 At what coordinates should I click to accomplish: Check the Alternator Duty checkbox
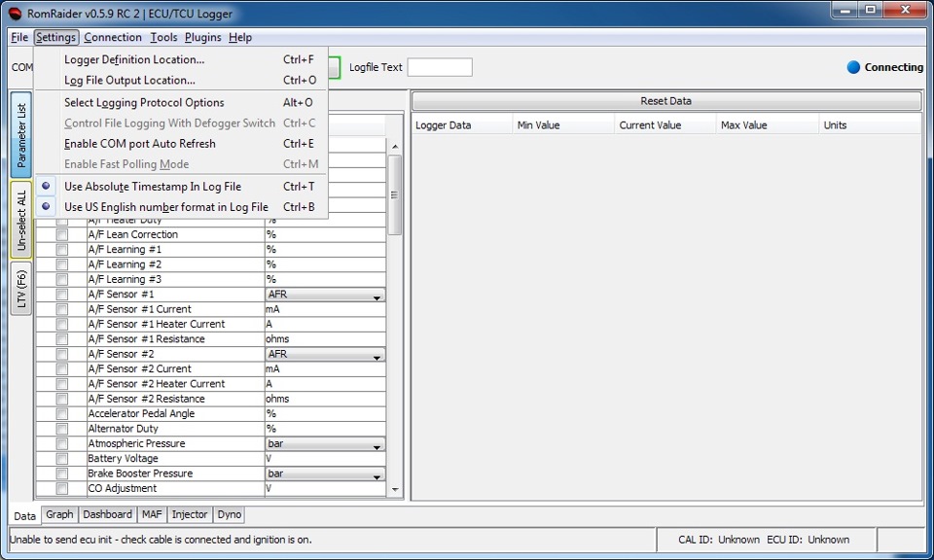[x=61, y=429]
